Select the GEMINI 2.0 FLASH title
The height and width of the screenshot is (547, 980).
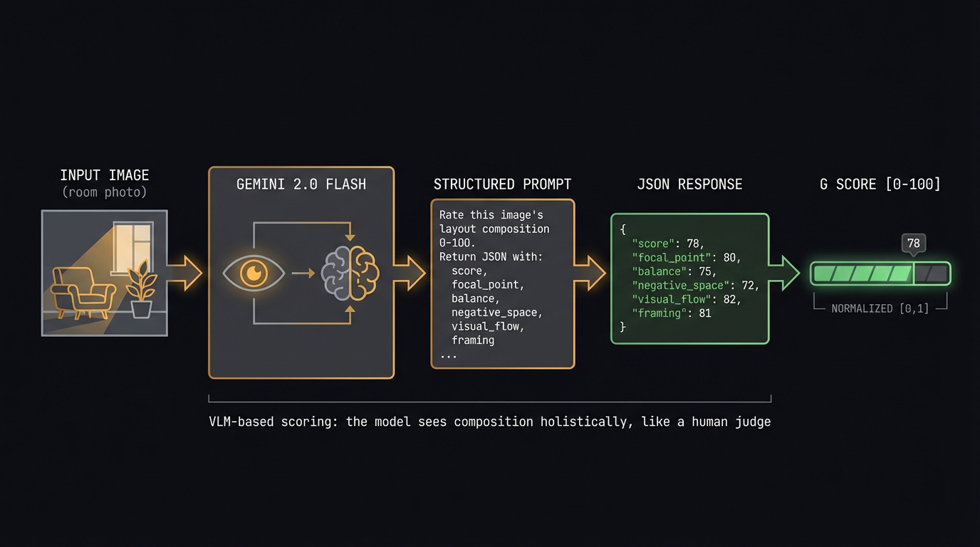(x=301, y=184)
